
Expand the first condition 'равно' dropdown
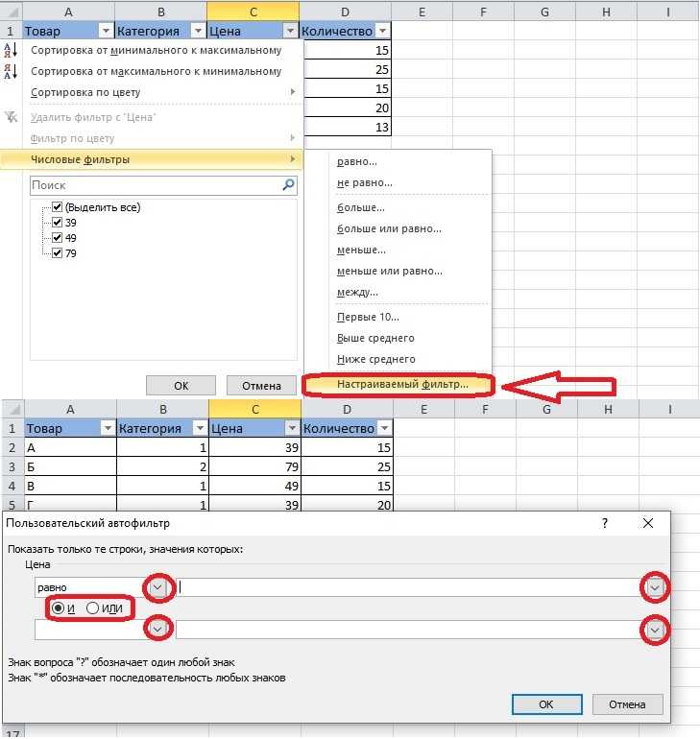point(157,587)
